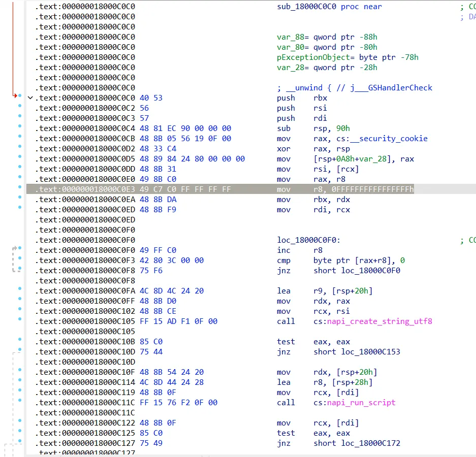Viewport: 476px width, 457px height.
Task: Click the red flow arrow at push rbx
Action: tap(15, 95)
